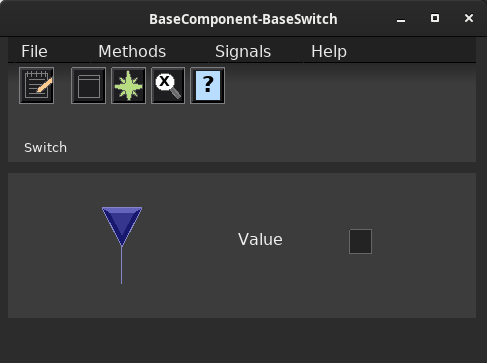
Task: Open the Methods menu
Action: click(x=132, y=51)
